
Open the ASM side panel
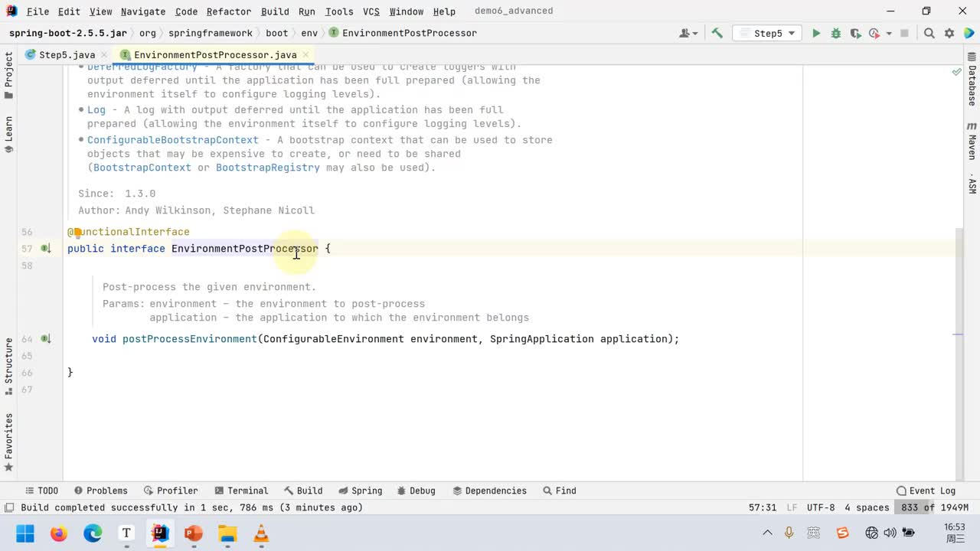pyautogui.click(x=972, y=185)
